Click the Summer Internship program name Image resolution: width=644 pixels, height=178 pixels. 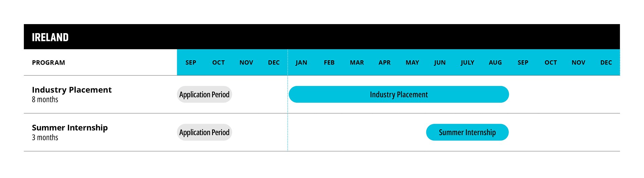70,128
